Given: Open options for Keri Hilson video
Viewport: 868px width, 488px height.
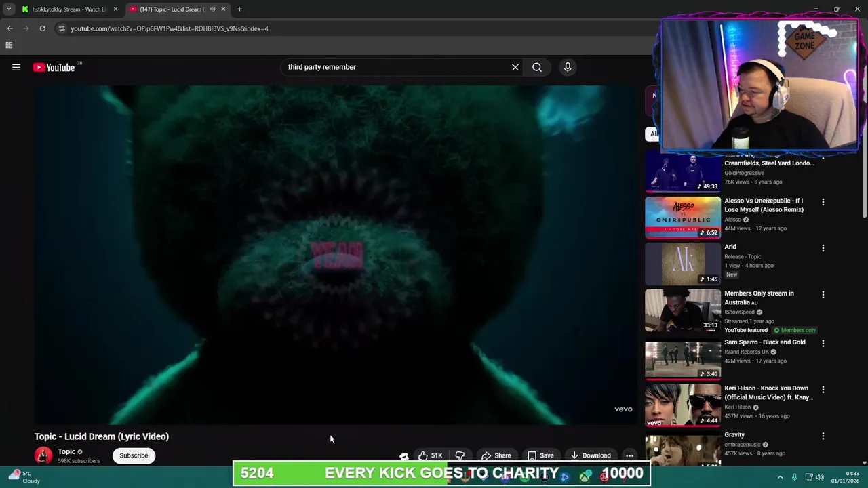Looking at the screenshot, I should click(x=823, y=390).
